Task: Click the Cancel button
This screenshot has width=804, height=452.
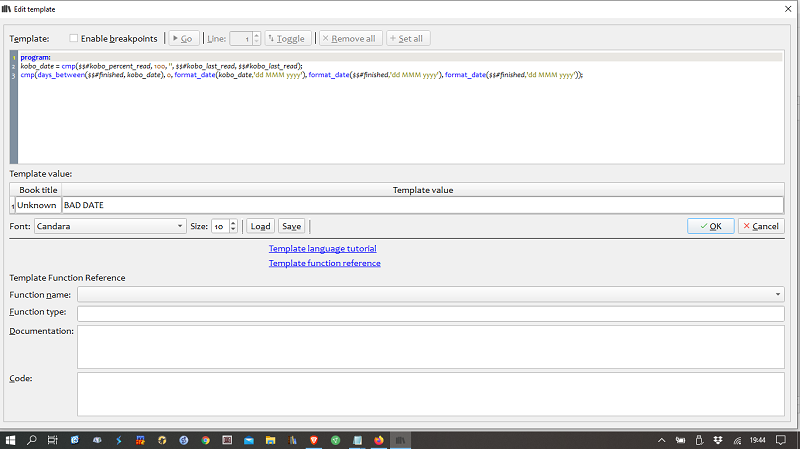Action: 761,226
